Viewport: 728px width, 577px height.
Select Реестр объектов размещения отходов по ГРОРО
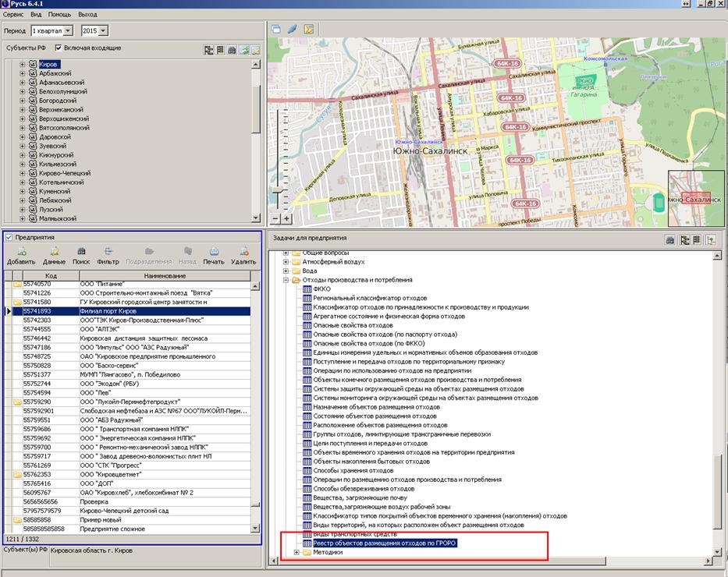pyautogui.click(x=385, y=543)
